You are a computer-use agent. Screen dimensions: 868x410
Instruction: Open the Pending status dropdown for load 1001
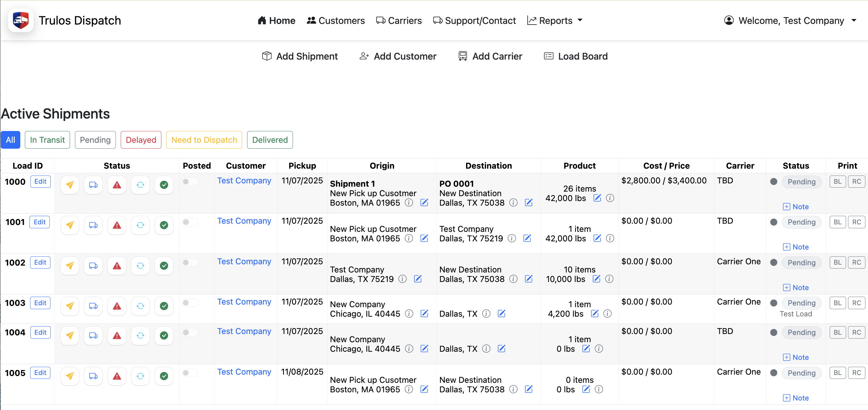point(802,222)
